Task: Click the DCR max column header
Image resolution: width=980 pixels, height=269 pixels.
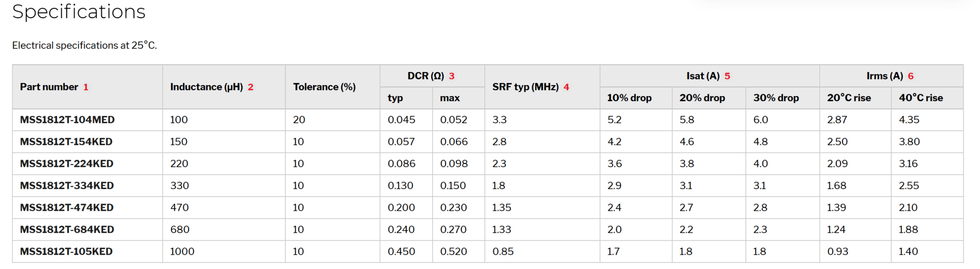Action: coord(450,98)
